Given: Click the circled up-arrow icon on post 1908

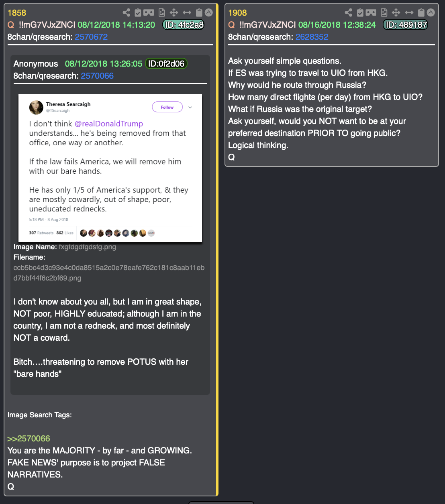Looking at the screenshot, I should (x=431, y=12).
